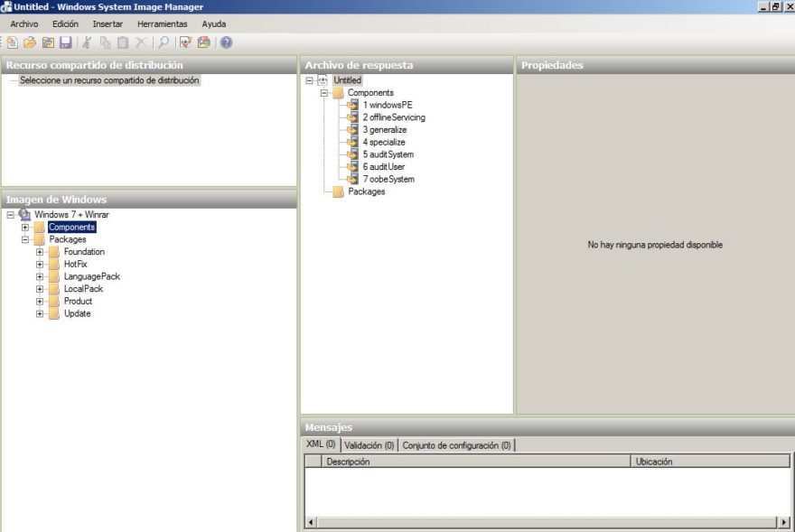Viewport: 795px width, 532px height.
Task: Collapse the Packages node in Imagen de Windows
Action: [25, 239]
